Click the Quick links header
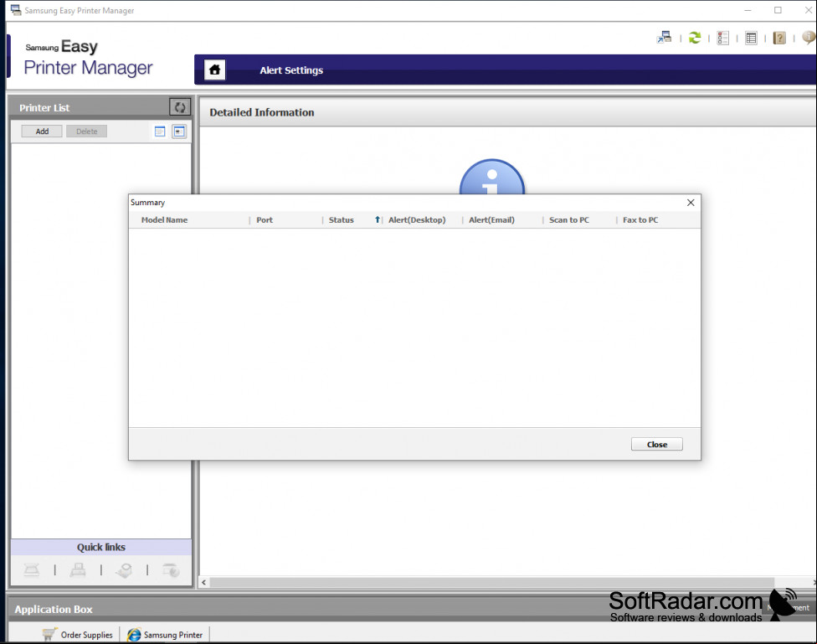This screenshot has height=644, width=817. 101,547
